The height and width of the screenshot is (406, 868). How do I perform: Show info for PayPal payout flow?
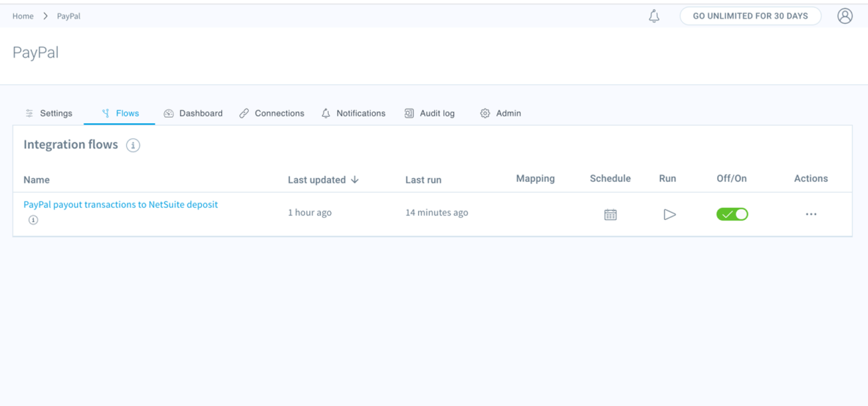click(x=33, y=220)
